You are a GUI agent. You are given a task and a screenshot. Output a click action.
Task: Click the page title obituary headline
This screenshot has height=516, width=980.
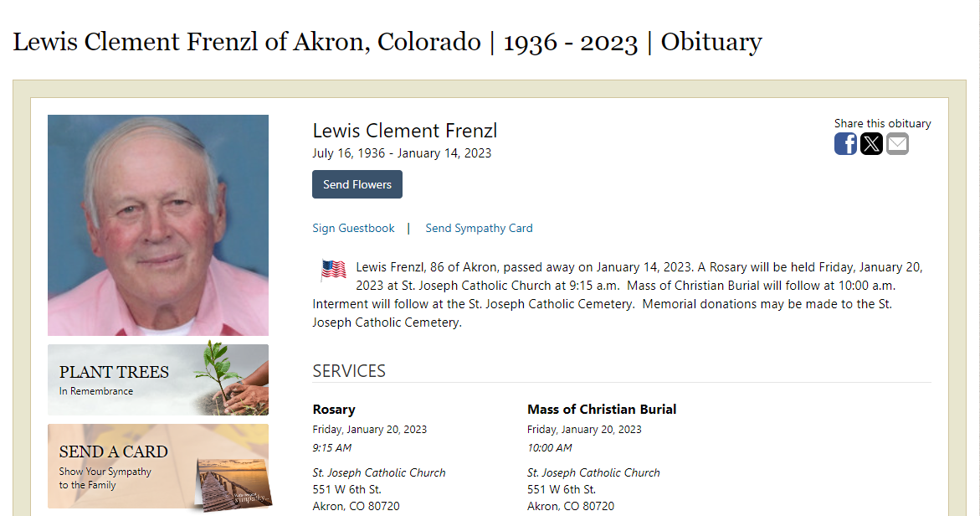387,42
